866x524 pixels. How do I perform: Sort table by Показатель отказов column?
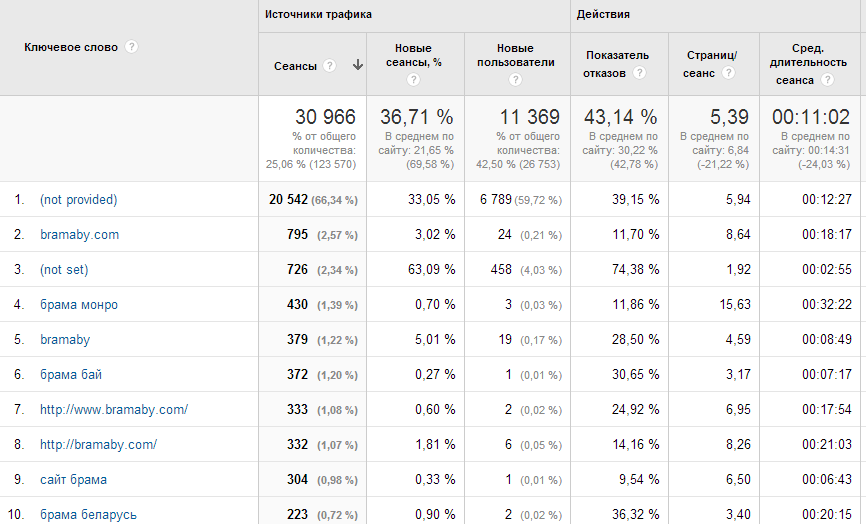point(616,64)
